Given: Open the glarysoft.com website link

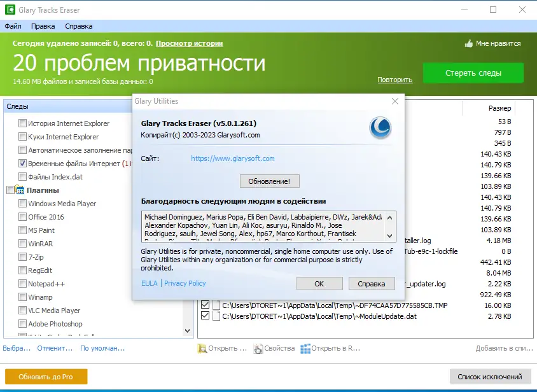Looking at the screenshot, I should click(x=232, y=158).
